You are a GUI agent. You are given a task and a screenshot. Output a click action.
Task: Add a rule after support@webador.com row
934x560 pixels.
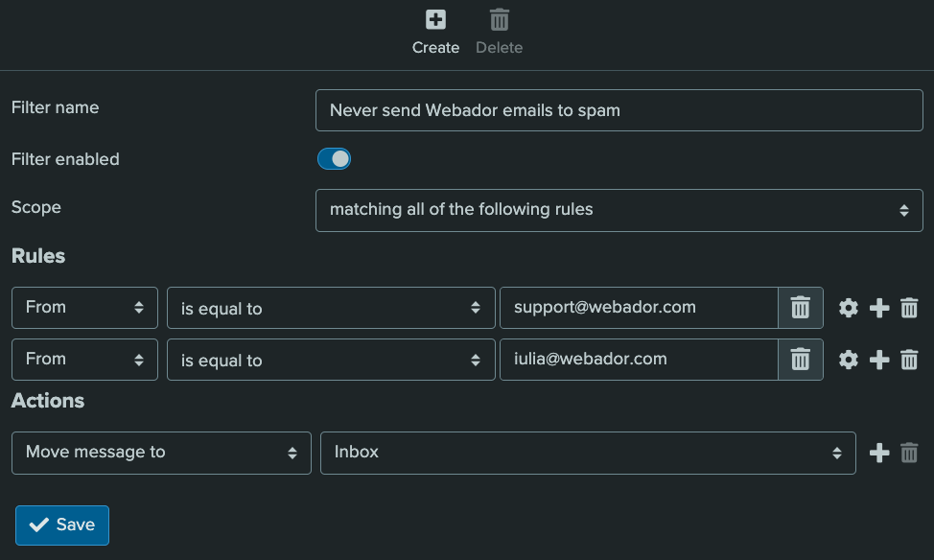tap(879, 308)
